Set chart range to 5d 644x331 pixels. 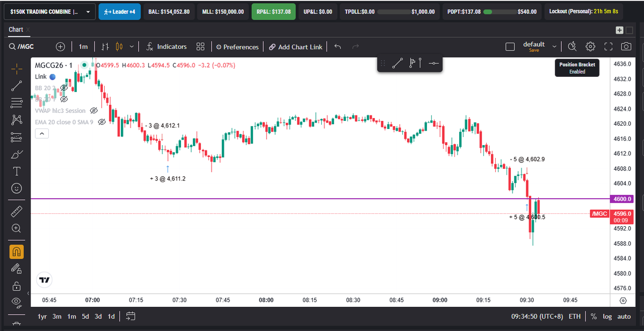85,316
